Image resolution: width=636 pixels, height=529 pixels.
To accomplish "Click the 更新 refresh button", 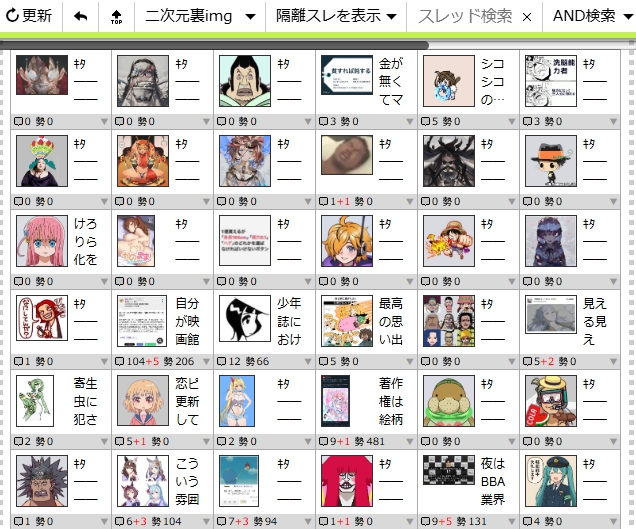I will [29, 16].
